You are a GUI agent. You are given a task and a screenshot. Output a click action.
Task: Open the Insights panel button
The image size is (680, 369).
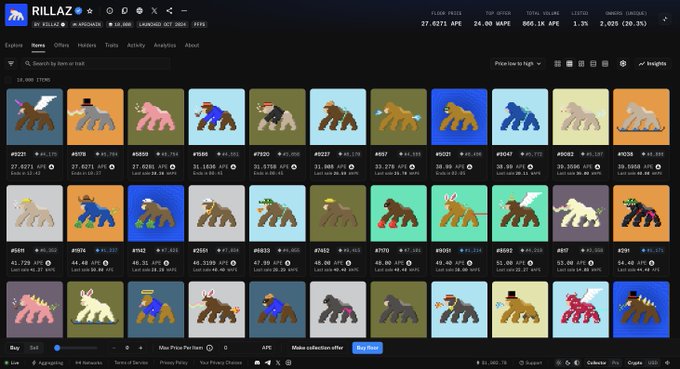(x=652, y=64)
